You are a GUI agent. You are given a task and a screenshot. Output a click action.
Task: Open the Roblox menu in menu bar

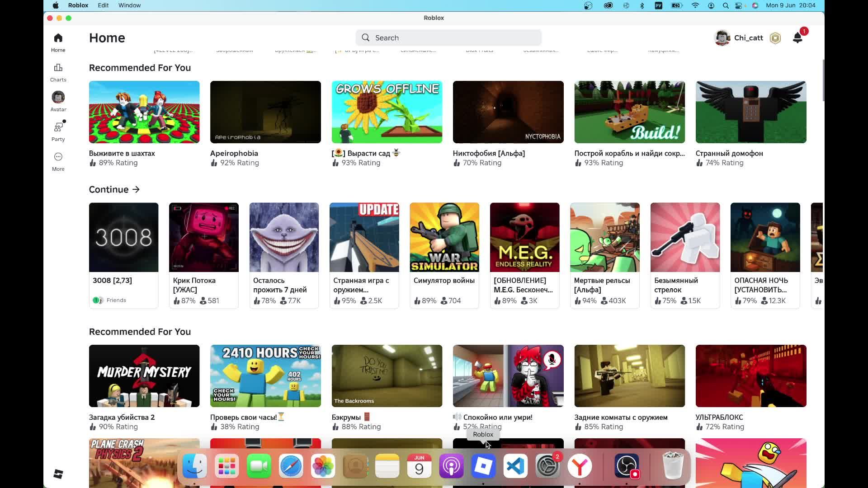click(78, 5)
